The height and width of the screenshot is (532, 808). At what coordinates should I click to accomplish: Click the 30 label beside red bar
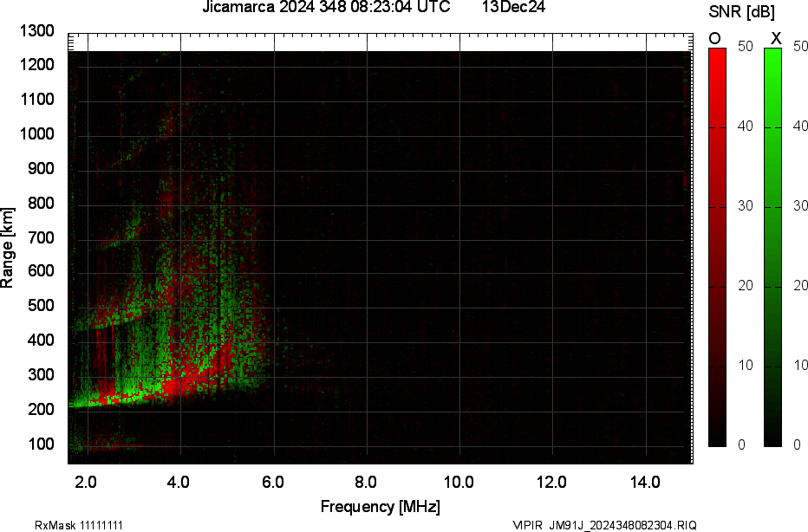[746, 206]
